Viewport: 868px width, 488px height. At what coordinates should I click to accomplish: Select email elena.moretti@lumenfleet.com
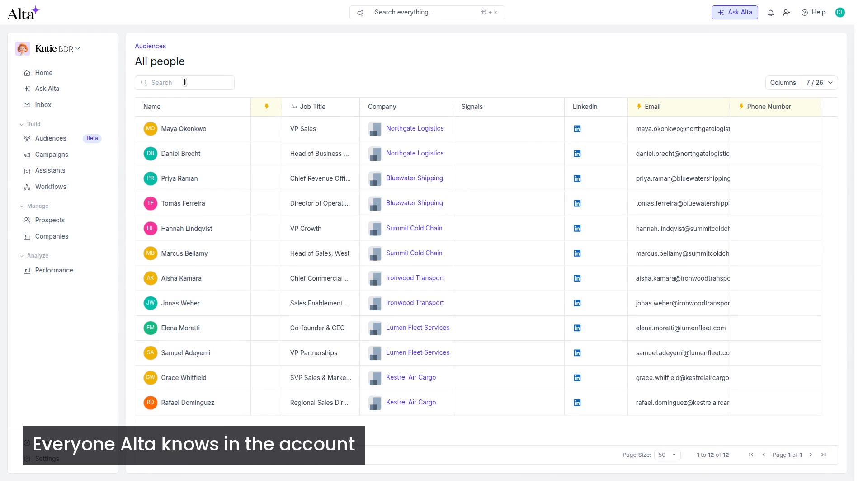680,328
